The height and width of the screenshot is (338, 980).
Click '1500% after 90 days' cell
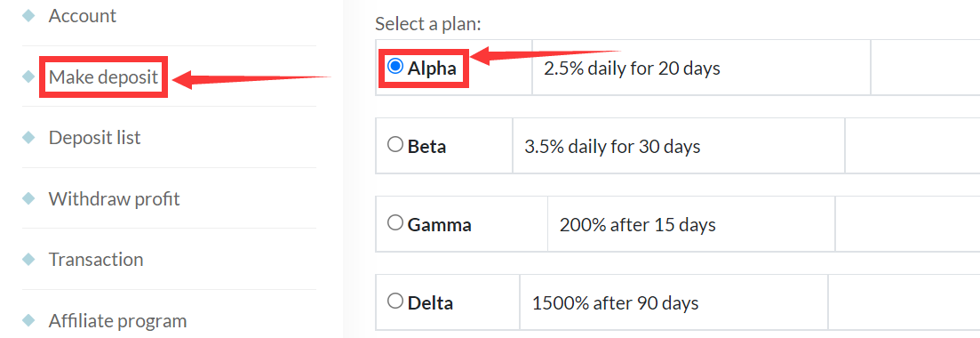(x=673, y=303)
